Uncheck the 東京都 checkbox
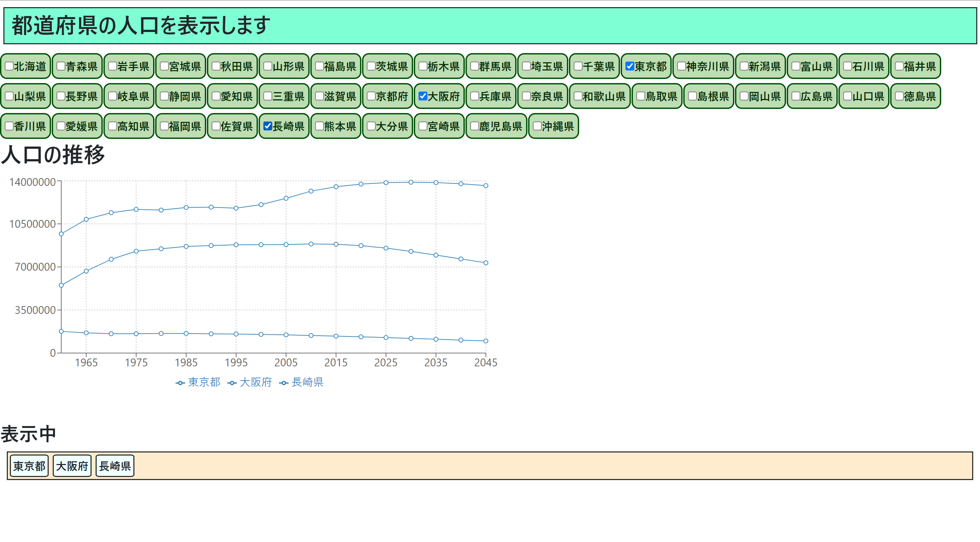 point(630,66)
